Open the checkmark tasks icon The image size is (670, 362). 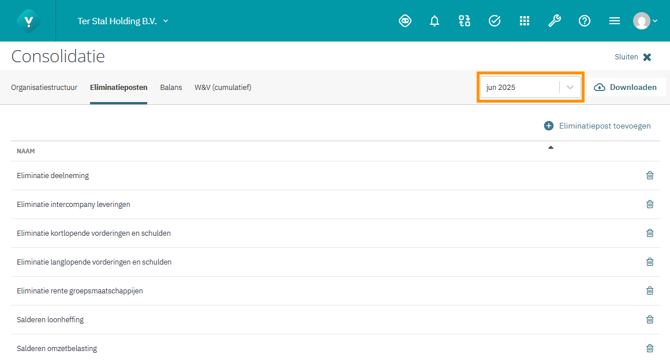(x=494, y=21)
